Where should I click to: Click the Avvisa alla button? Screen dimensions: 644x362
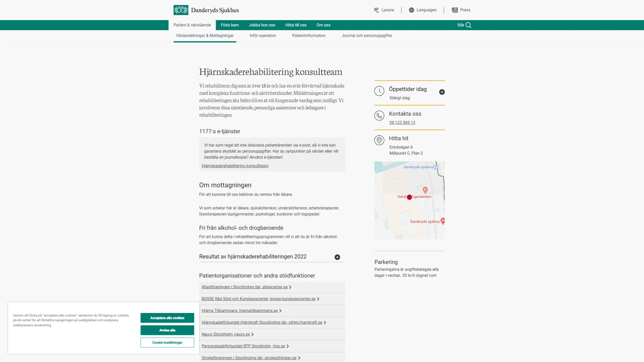(167, 330)
